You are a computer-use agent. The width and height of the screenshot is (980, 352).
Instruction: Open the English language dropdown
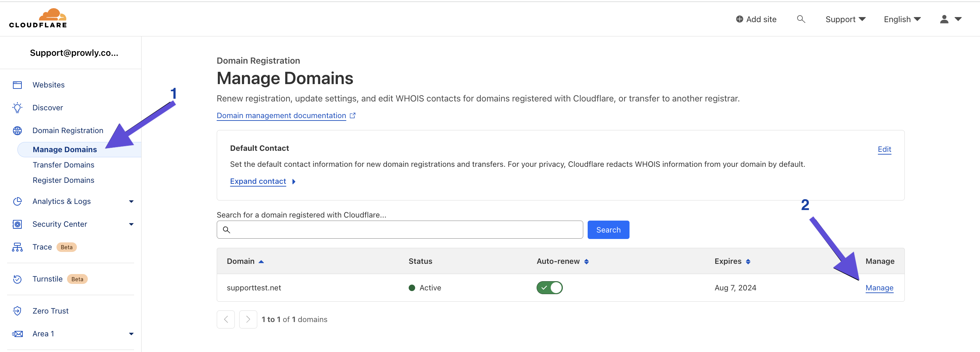coord(902,19)
